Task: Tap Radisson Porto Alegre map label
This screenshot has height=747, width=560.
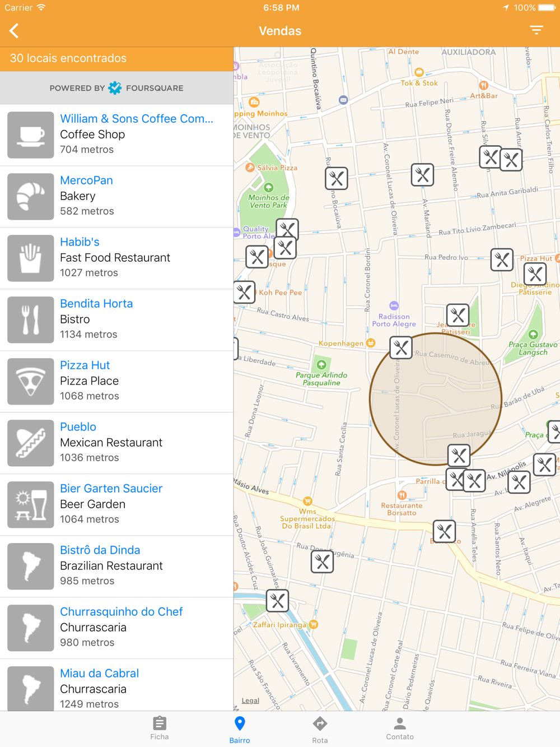Action: 394,320
